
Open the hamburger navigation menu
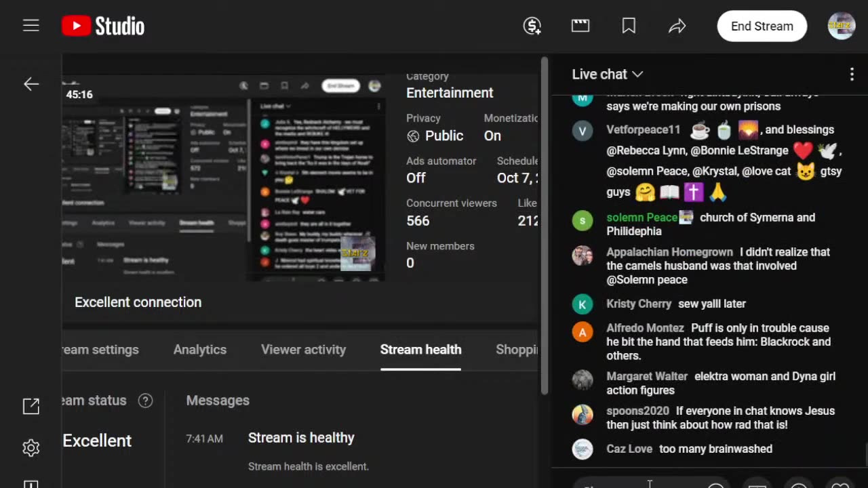click(x=31, y=26)
